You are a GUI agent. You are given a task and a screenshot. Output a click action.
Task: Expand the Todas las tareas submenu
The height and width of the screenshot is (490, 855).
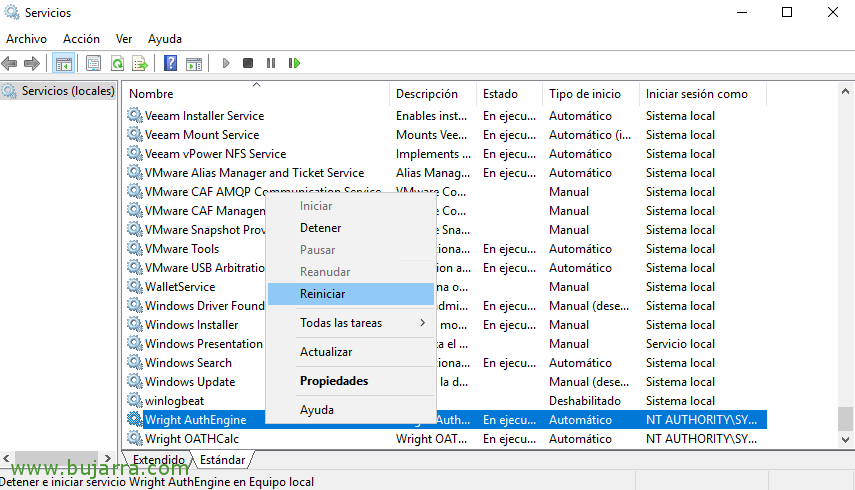[x=351, y=323]
